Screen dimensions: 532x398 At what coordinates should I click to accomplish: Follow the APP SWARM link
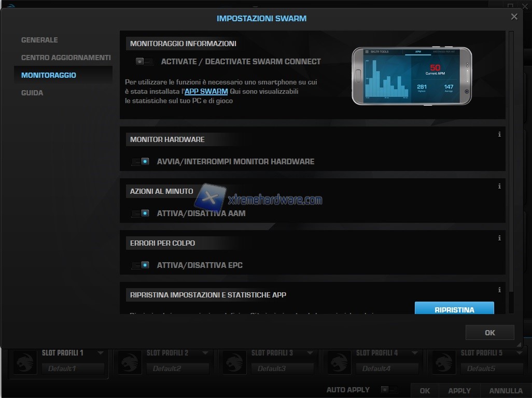pyautogui.click(x=206, y=91)
